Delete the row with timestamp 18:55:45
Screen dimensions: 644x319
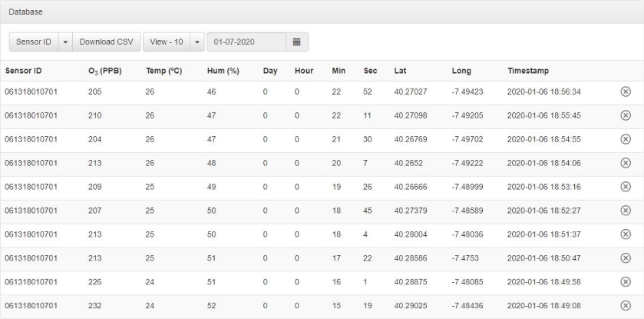click(625, 115)
